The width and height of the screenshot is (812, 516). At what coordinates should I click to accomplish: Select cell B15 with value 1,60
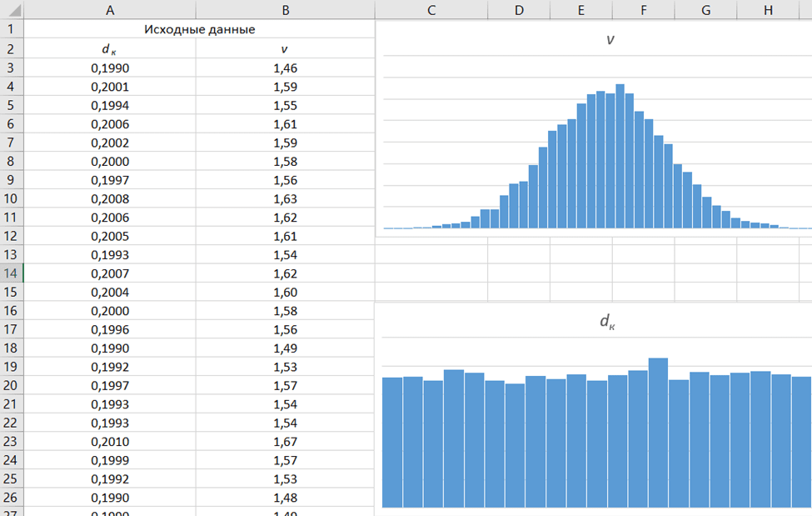pyautogui.click(x=285, y=293)
